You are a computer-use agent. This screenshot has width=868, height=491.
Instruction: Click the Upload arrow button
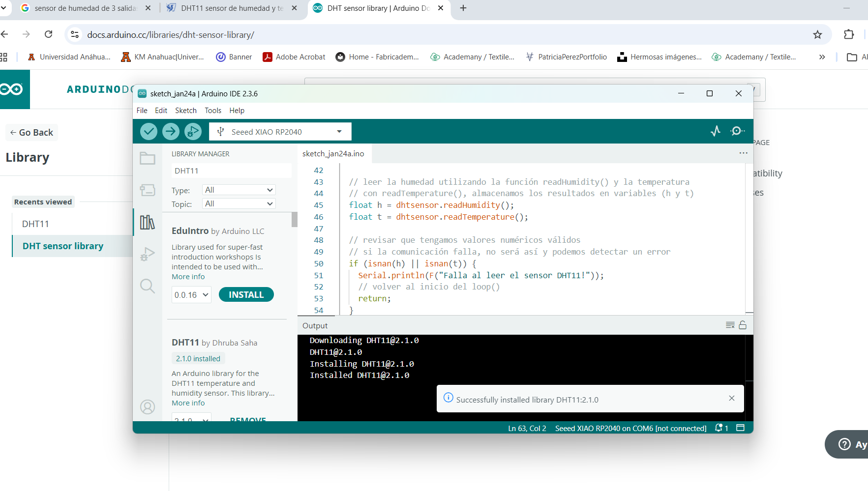point(171,131)
